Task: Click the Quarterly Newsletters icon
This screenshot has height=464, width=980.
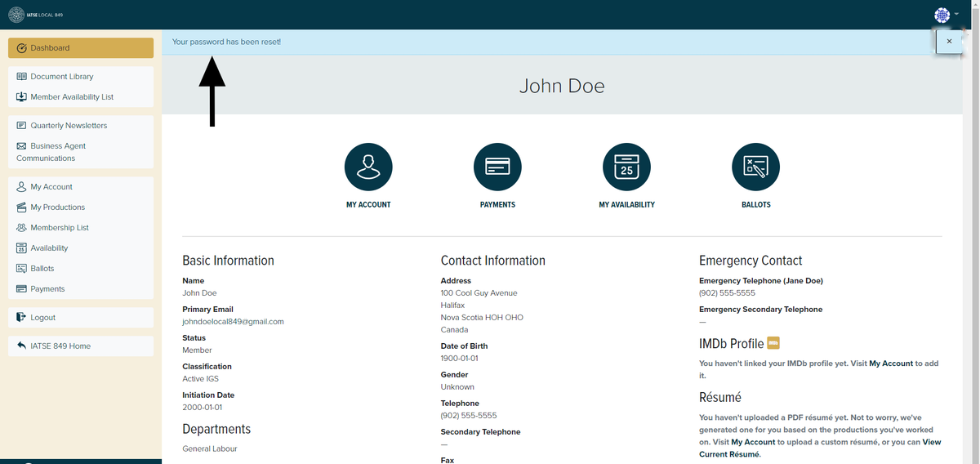Action: pyautogui.click(x=22, y=126)
